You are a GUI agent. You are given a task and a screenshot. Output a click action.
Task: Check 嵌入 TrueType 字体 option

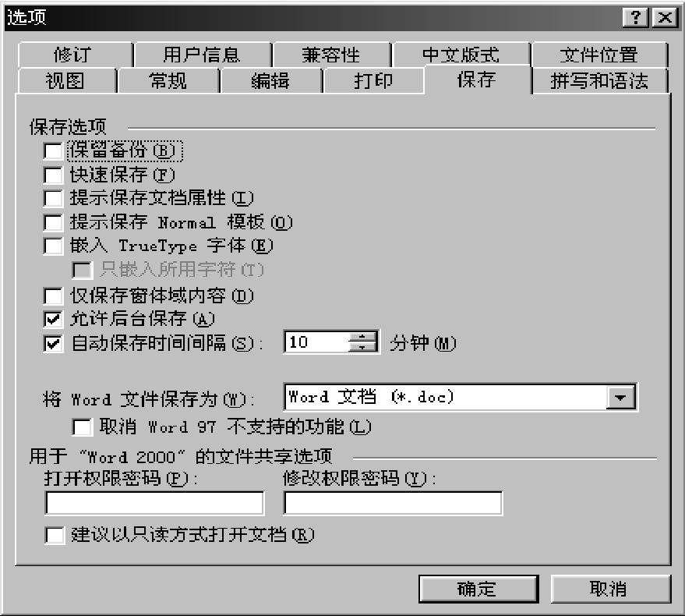click(53, 246)
